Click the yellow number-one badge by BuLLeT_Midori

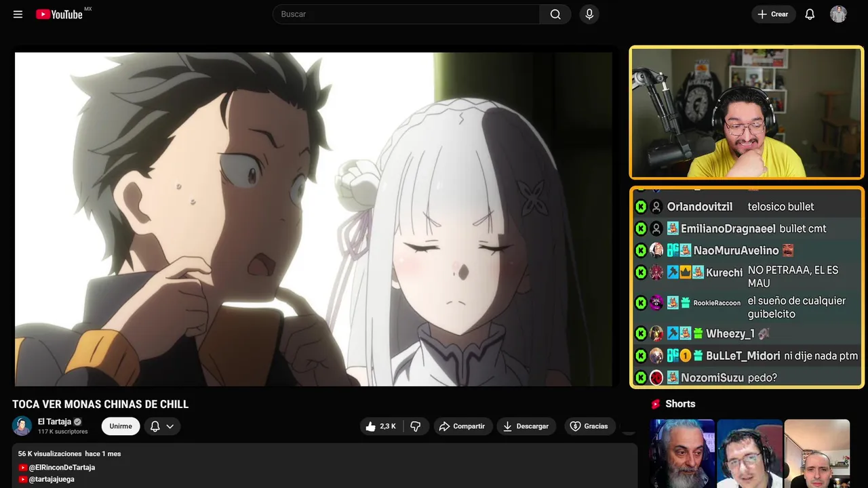coord(685,356)
